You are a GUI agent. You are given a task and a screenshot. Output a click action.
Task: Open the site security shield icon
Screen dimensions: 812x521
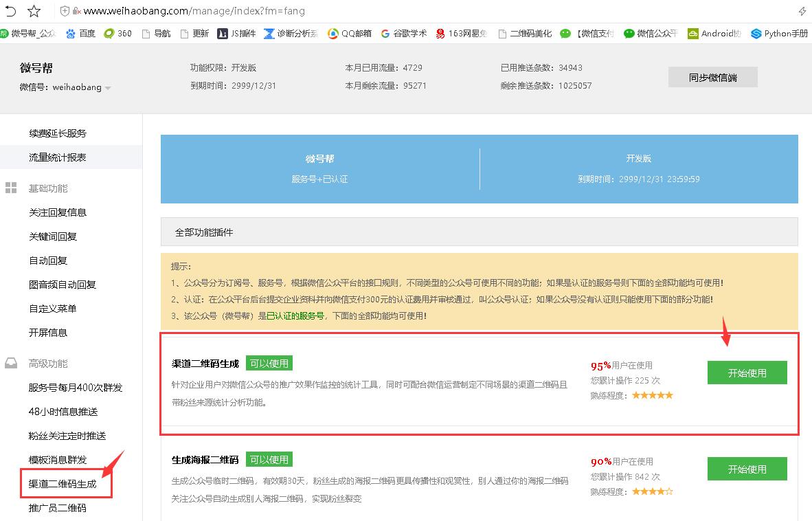click(64, 10)
